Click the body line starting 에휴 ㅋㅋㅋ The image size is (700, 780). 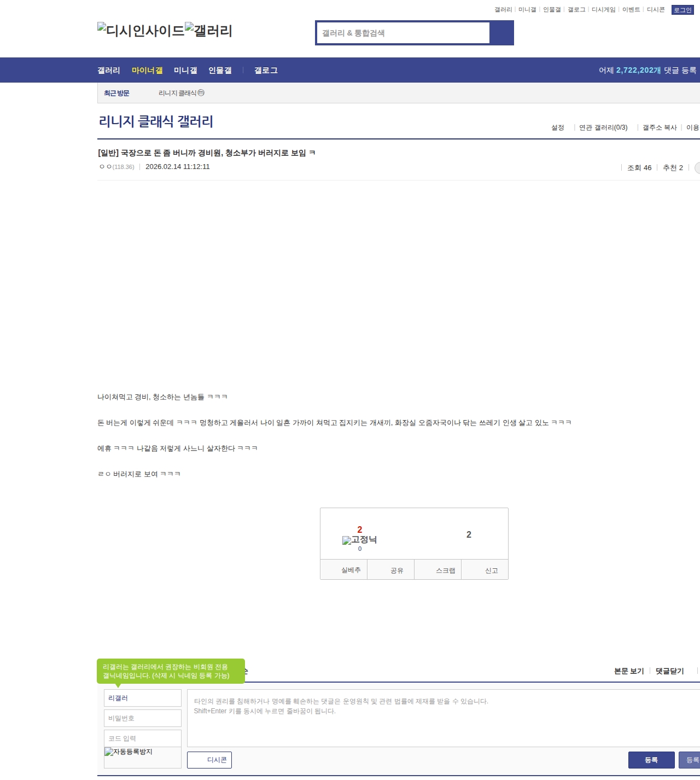177,449
